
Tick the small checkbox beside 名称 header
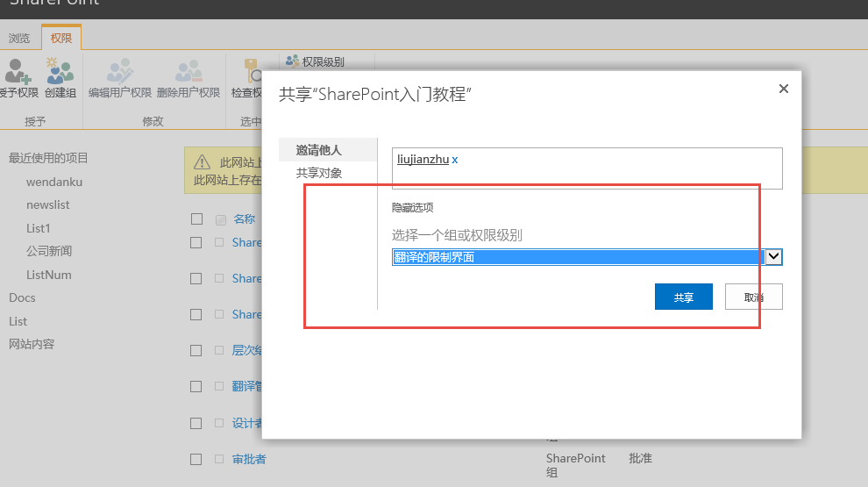221,220
